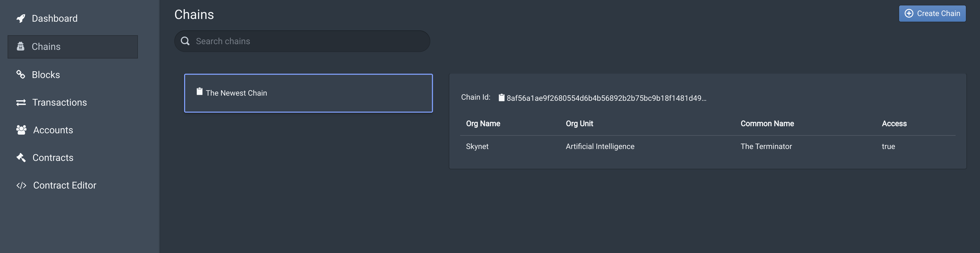Select the Dashboard rocket icon

21,18
